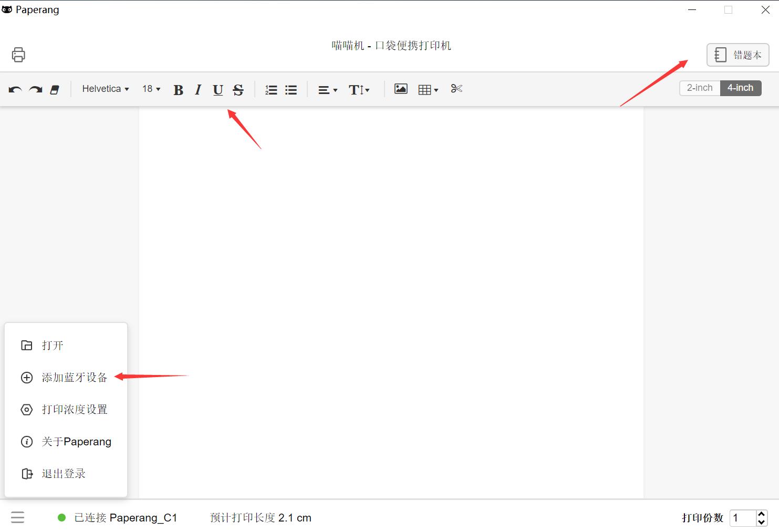The image size is (779, 532).
Task: Open the insert table dropdown
Action: 428,90
